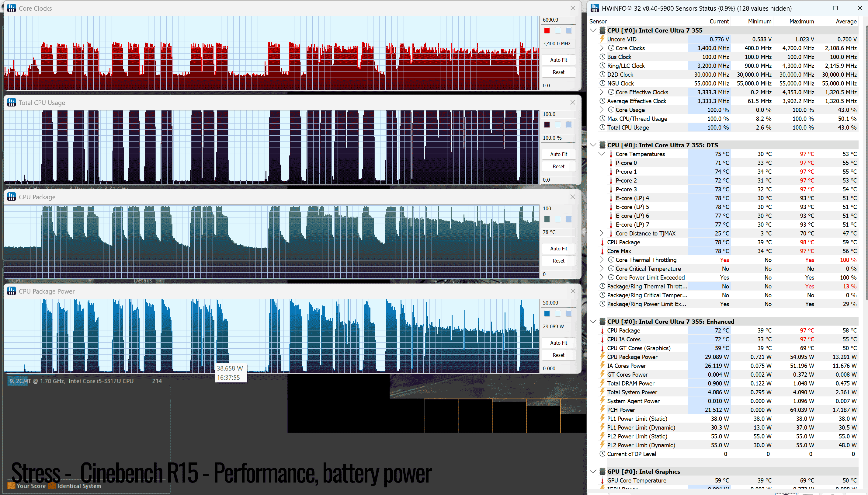Expand the Core Thermal Throttling row
This screenshot has width=868, height=495.
(601, 260)
